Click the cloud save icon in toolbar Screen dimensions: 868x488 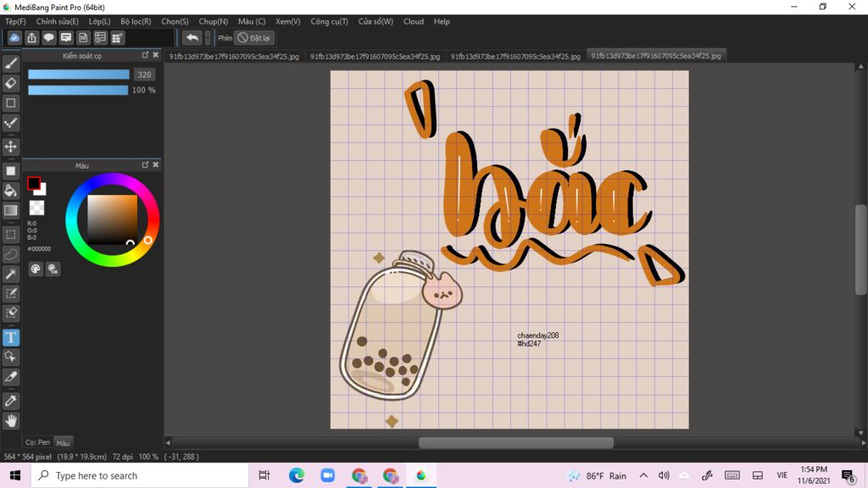click(x=14, y=37)
